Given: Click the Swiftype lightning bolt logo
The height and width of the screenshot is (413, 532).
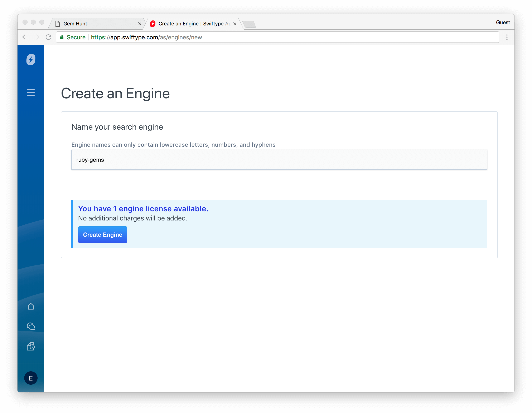Looking at the screenshot, I should tap(31, 60).
